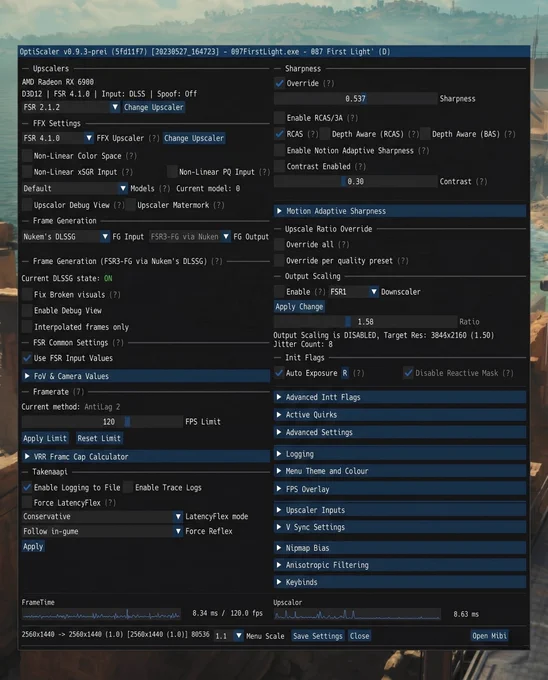
Task: Toggle Auto Exposure checkbox
Action: (279, 373)
